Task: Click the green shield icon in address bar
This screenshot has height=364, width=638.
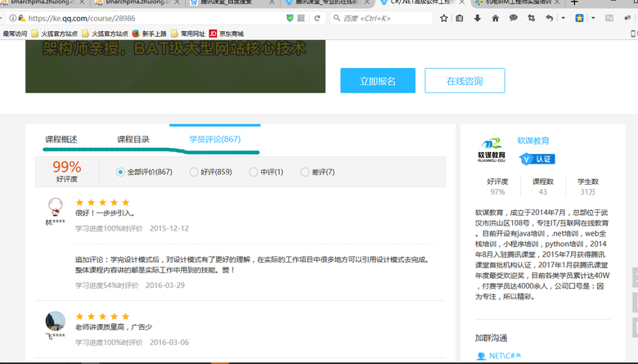Action: click(x=291, y=18)
